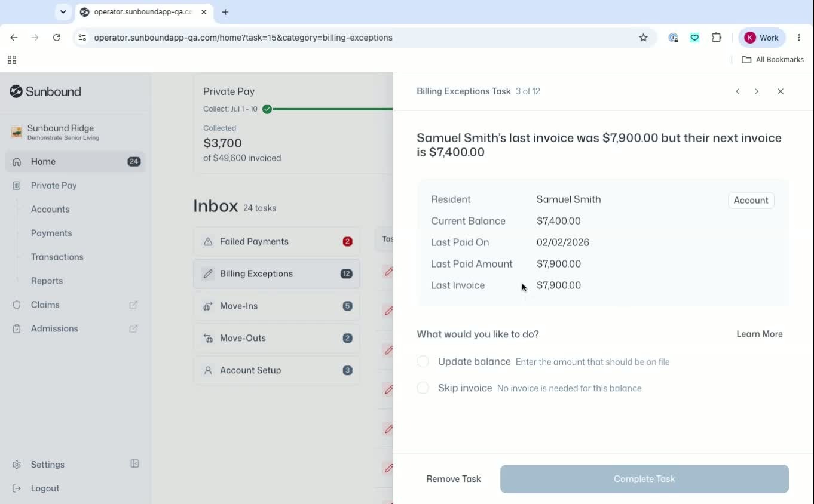Open Transactions in sidebar
The image size is (814, 504).
pos(57,257)
